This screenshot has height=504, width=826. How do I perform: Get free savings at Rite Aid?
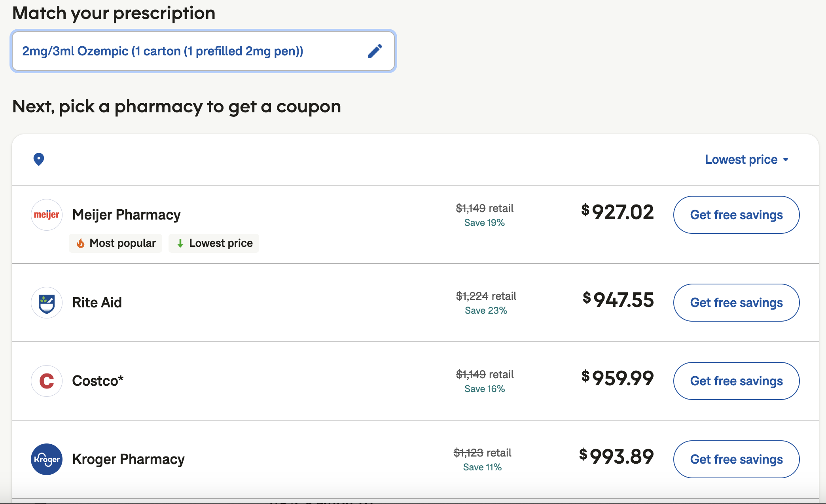[736, 303]
